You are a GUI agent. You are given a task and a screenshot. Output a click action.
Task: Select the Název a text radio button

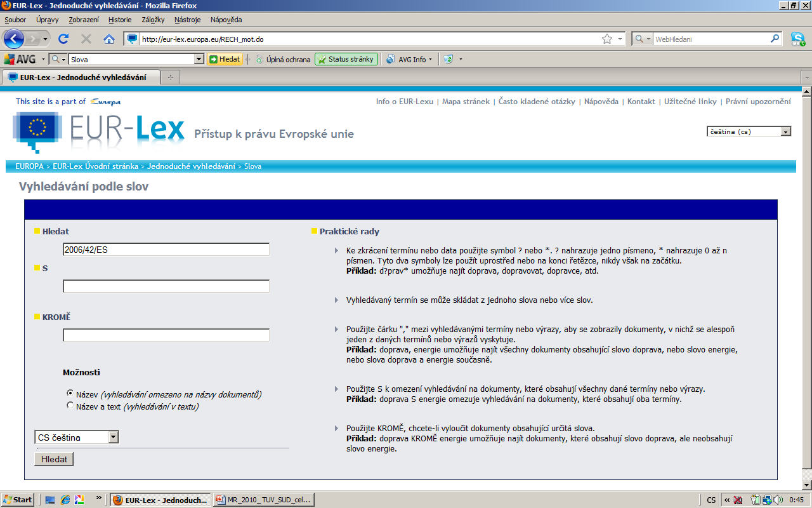pos(70,405)
